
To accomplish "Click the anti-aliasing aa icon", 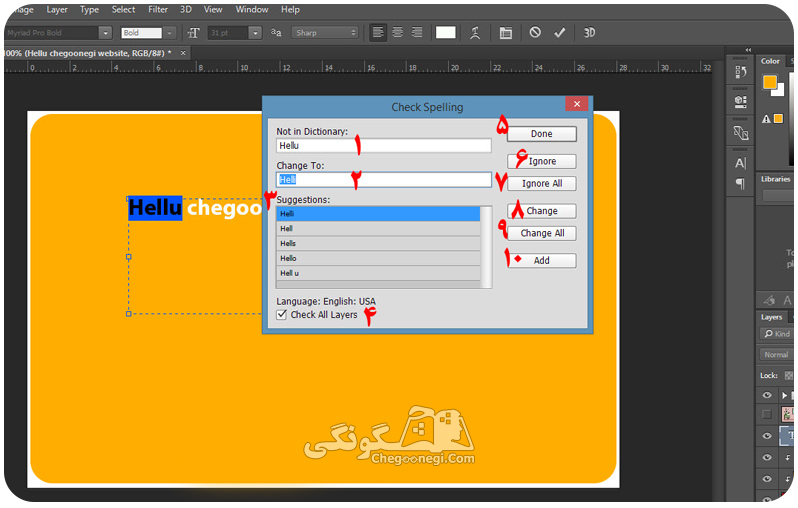I will (x=276, y=33).
